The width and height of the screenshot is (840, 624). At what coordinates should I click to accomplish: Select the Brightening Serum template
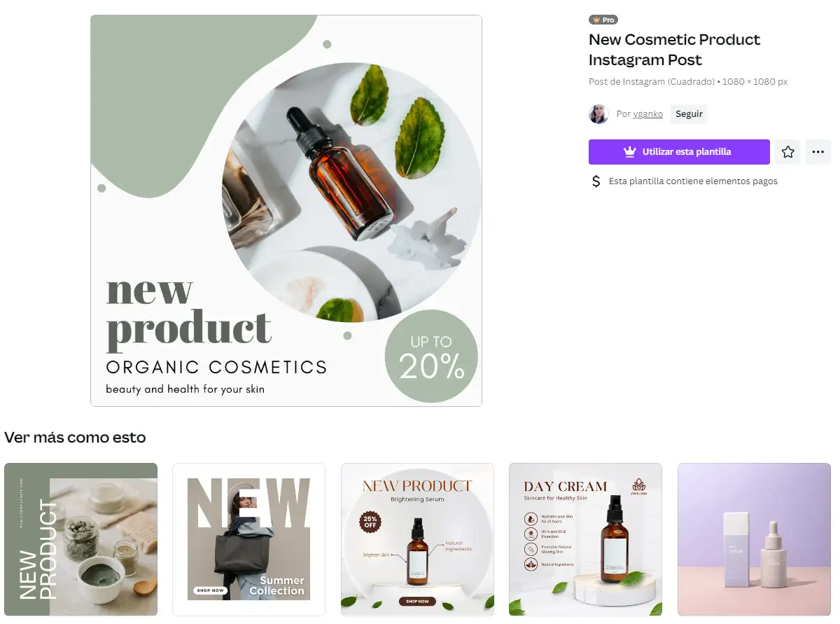click(417, 539)
